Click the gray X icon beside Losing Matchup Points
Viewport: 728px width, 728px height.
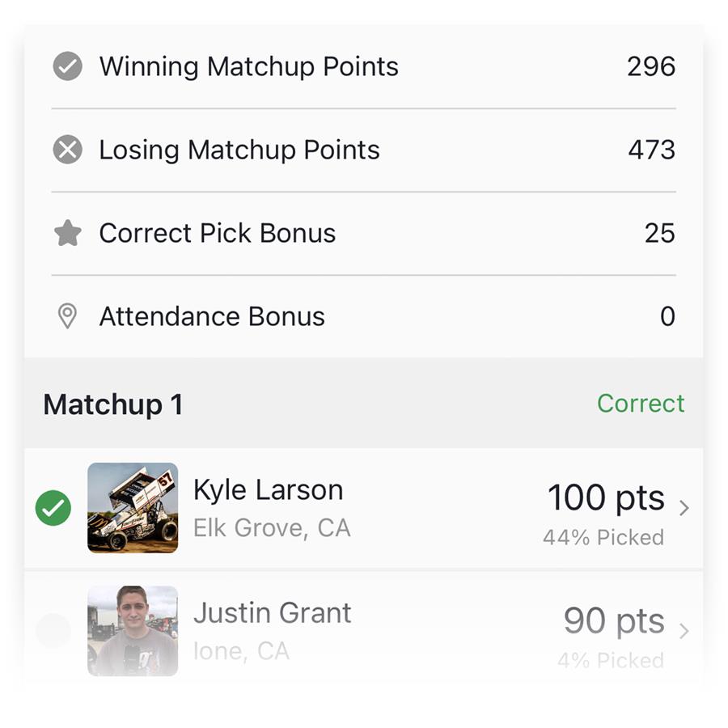coord(67,150)
